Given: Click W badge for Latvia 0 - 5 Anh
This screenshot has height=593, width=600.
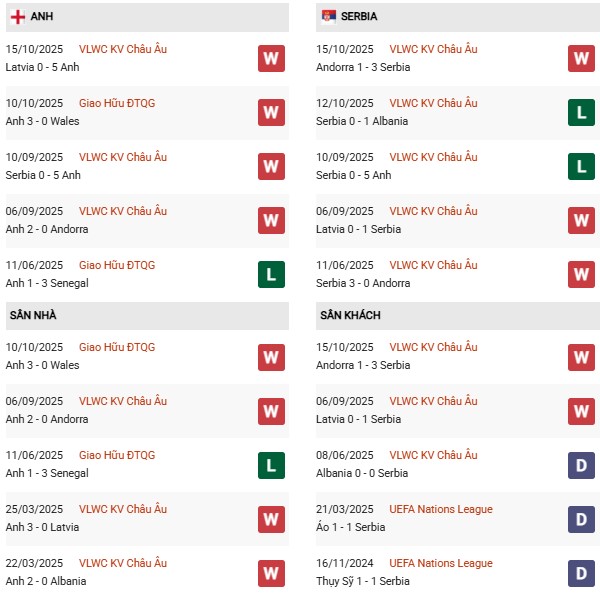Looking at the screenshot, I should tap(271, 58).
